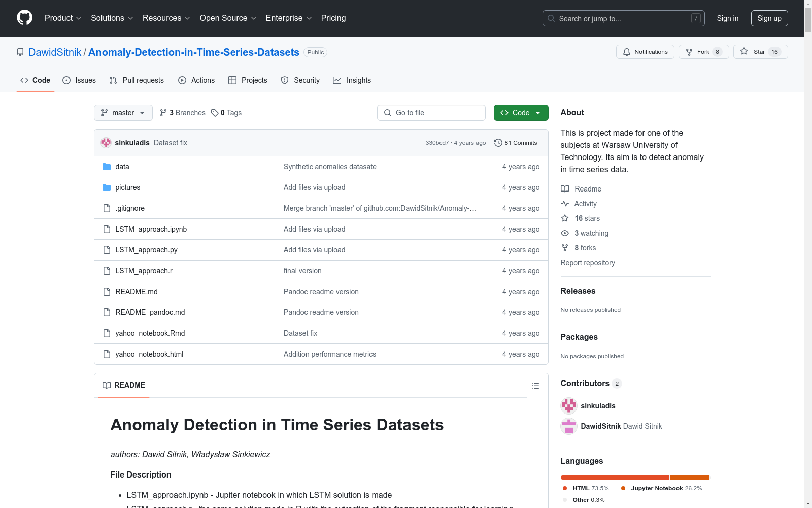Click the sinkuladis avatar under Contributors
The height and width of the screenshot is (508, 812).
[x=569, y=406]
